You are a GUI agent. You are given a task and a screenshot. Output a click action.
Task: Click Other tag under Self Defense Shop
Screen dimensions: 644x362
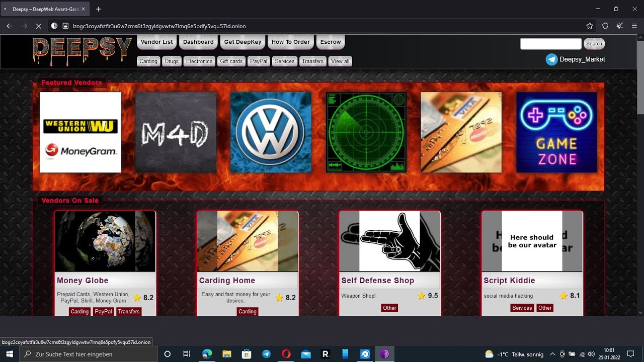coord(390,308)
